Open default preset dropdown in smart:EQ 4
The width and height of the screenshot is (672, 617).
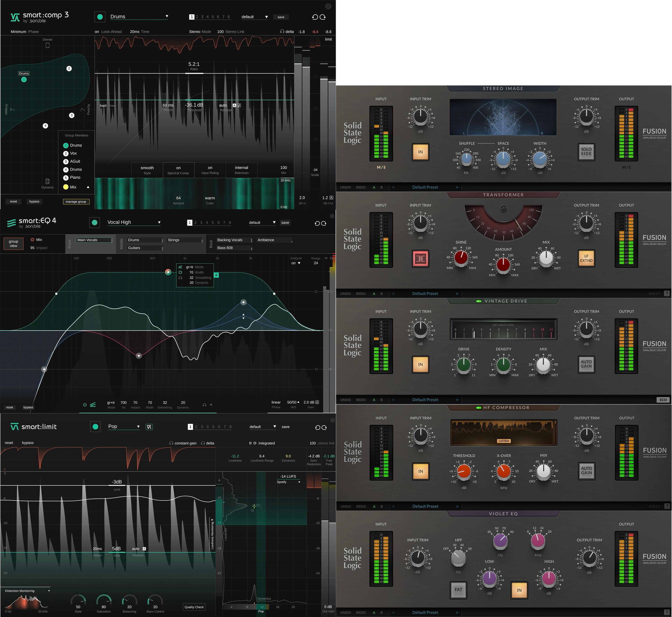tap(262, 223)
